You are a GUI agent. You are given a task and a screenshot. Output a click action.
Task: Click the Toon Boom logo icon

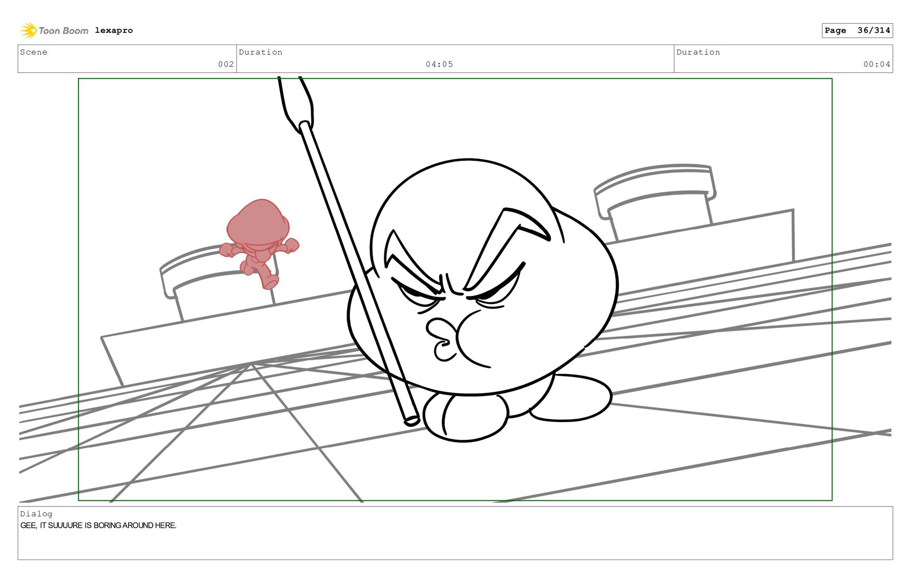coord(28,30)
